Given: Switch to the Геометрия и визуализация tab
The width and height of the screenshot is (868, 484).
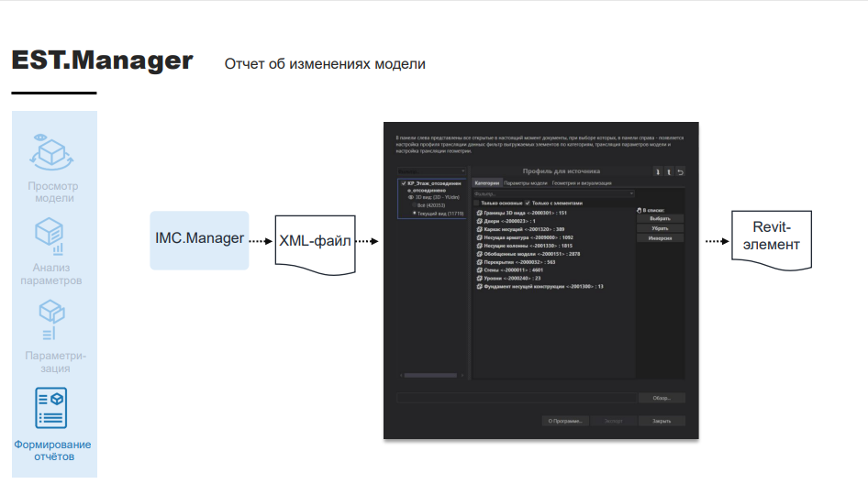Looking at the screenshot, I should (582, 183).
